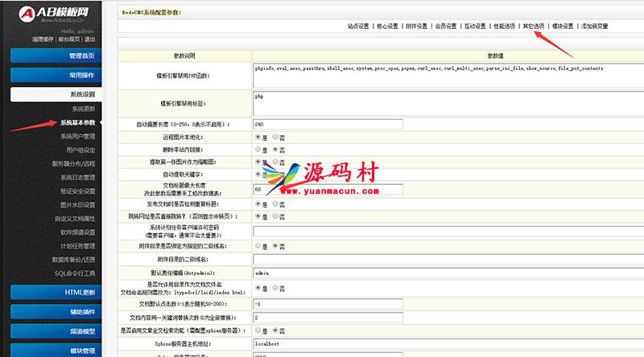644x357 pixels.
Task: Click the 模板引擎禁用PHP函数 text area
Action: click(x=448, y=76)
